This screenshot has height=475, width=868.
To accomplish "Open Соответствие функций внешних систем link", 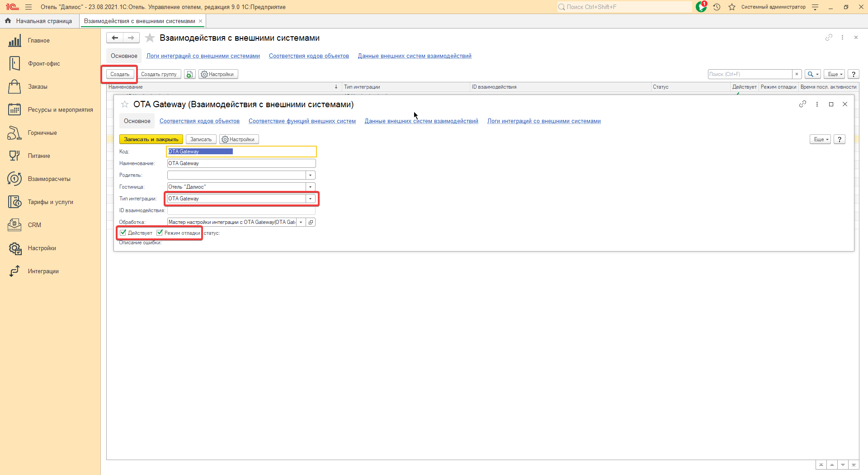I will pos(302,121).
